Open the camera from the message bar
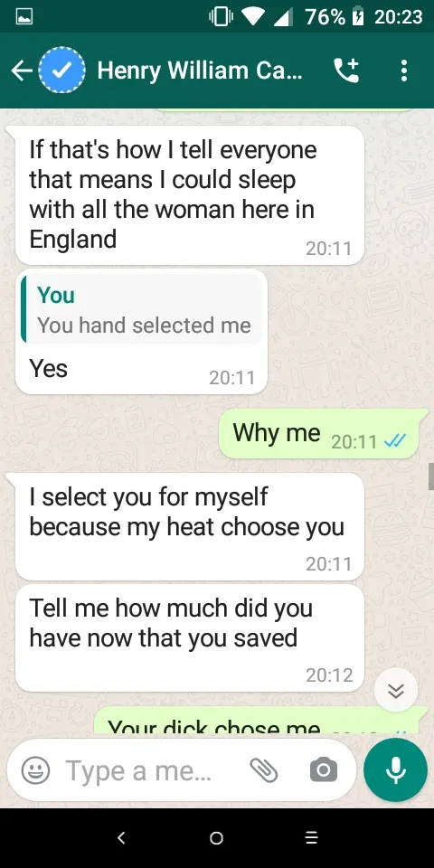The image size is (434, 868). tap(324, 770)
